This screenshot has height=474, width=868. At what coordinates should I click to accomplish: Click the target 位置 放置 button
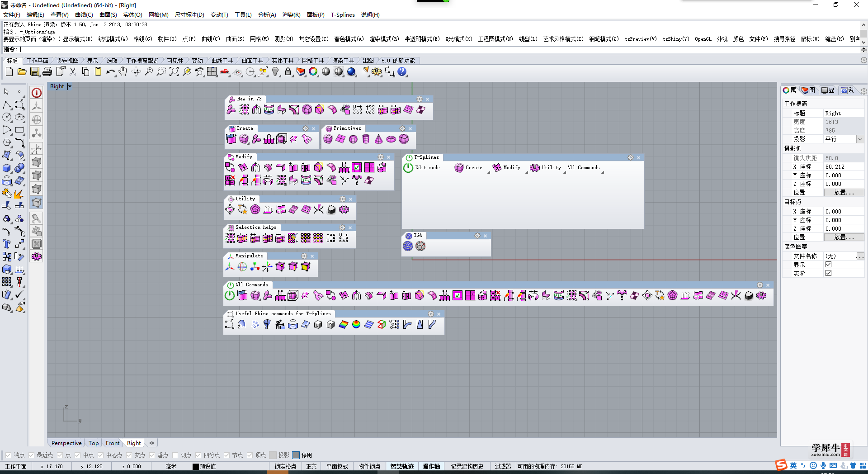(x=844, y=237)
